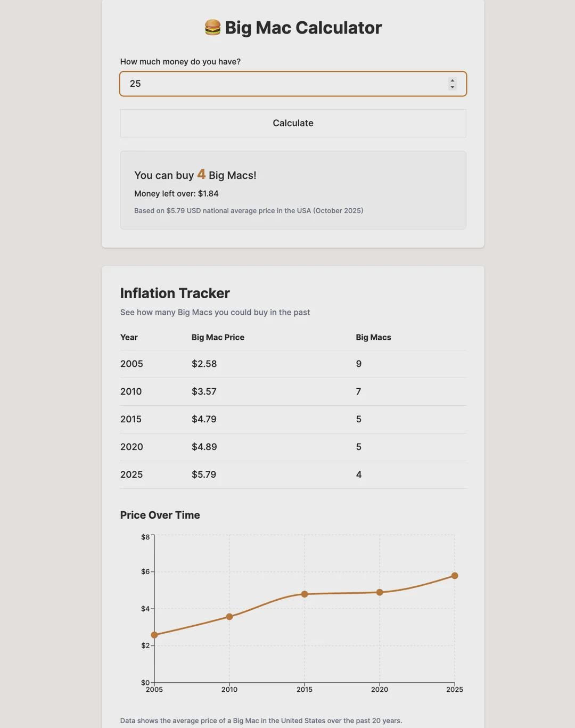Decrease money amount with down stepper arrow

[x=453, y=87]
